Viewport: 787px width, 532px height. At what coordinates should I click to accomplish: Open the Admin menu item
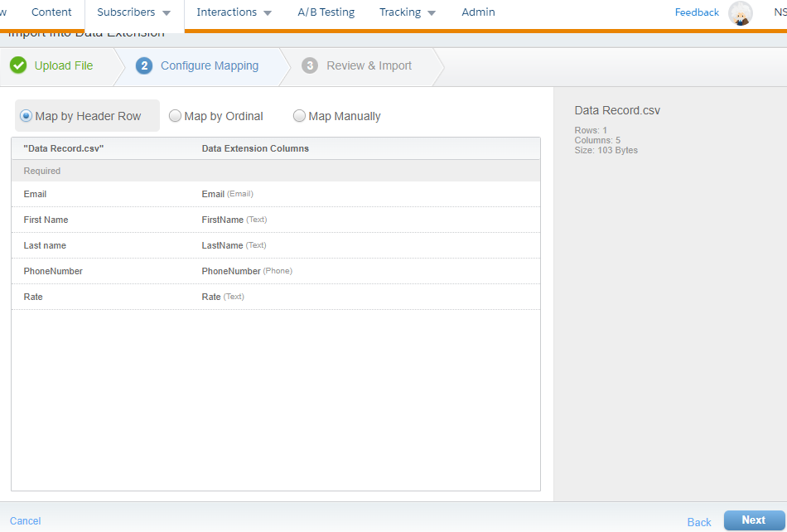pos(478,12)
